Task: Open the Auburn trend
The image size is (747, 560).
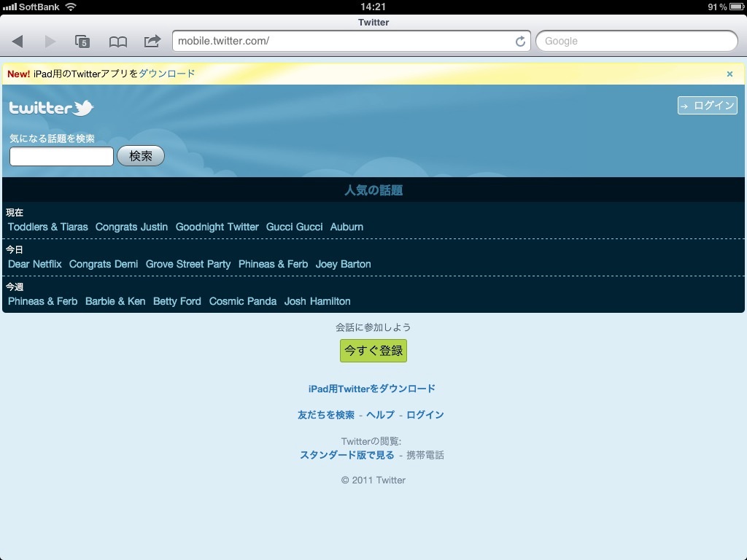Action: point(347,227)
